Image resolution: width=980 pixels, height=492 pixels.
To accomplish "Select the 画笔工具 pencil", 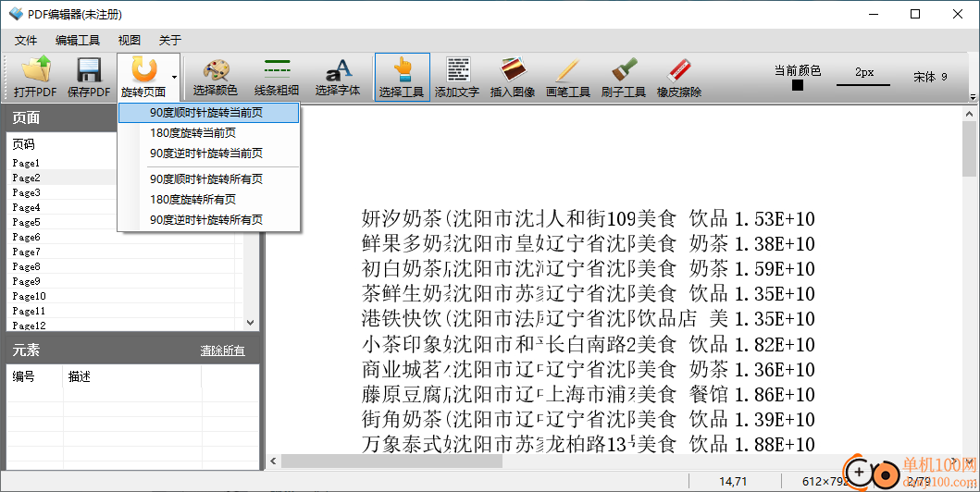I will tap(567, 77).
